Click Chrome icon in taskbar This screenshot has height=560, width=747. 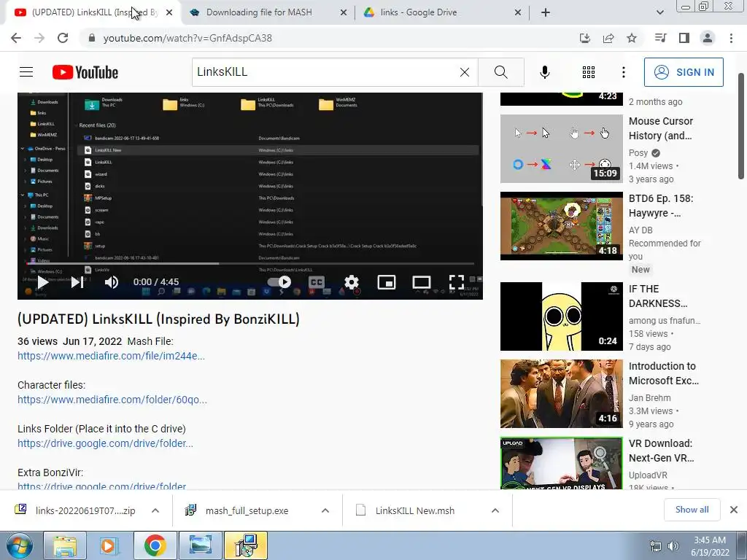(x=155, y=545)
